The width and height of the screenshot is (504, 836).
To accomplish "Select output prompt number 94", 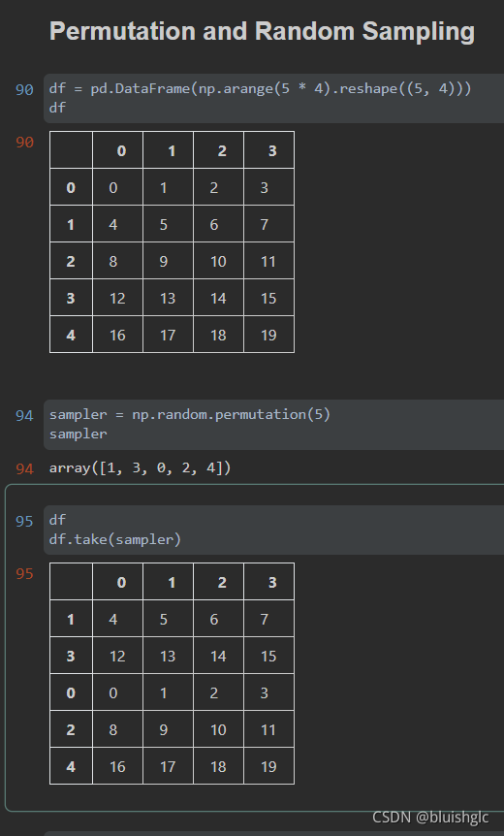I will point(24,468).
